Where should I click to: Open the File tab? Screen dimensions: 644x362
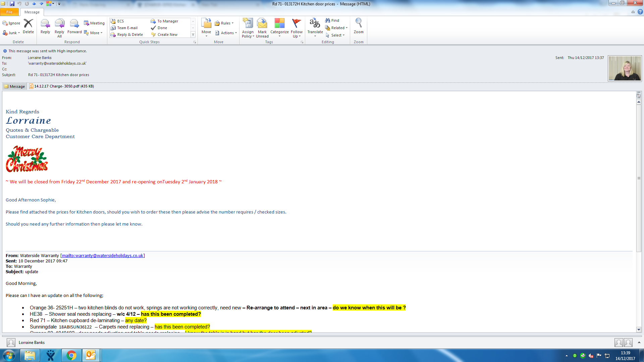(9, 12)
